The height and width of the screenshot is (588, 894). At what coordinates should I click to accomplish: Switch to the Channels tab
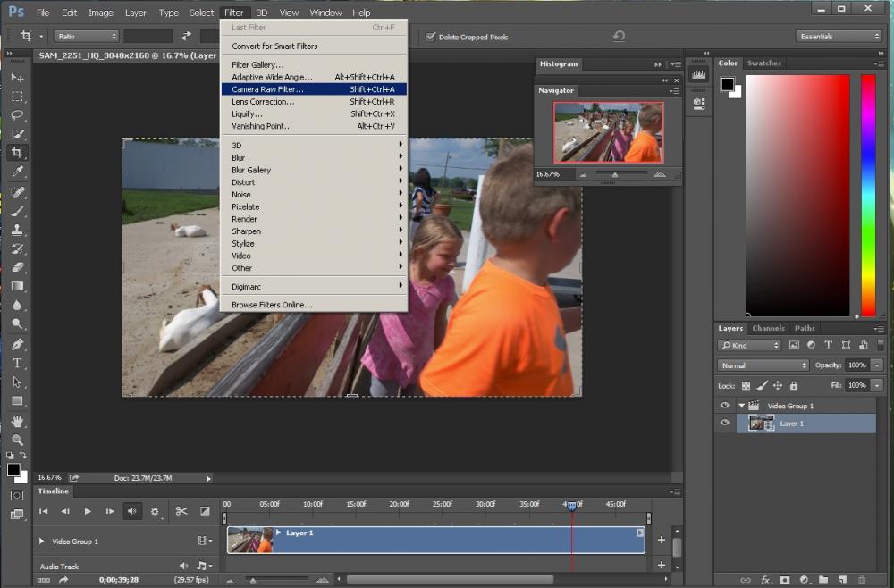click(x=768, y=328)
